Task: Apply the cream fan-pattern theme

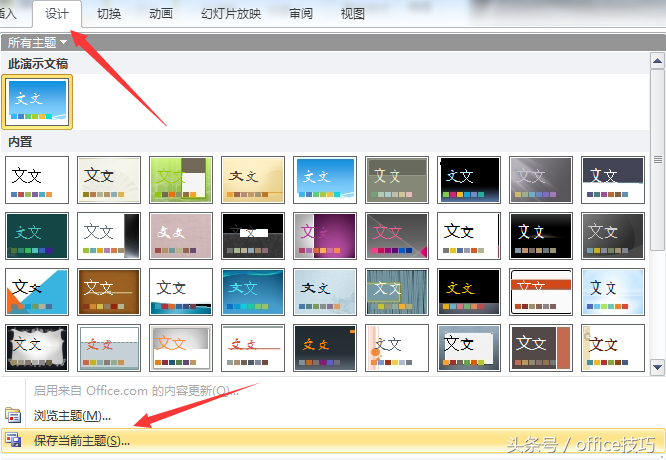Action: click(109, 180)
